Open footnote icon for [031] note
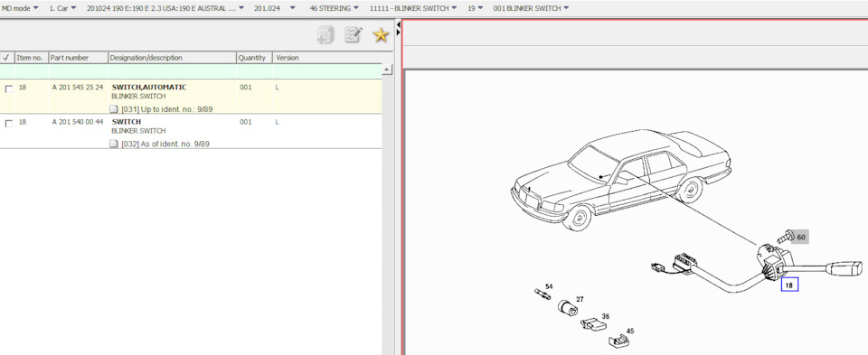Screen dimensions: 868x355 (114, 109)
